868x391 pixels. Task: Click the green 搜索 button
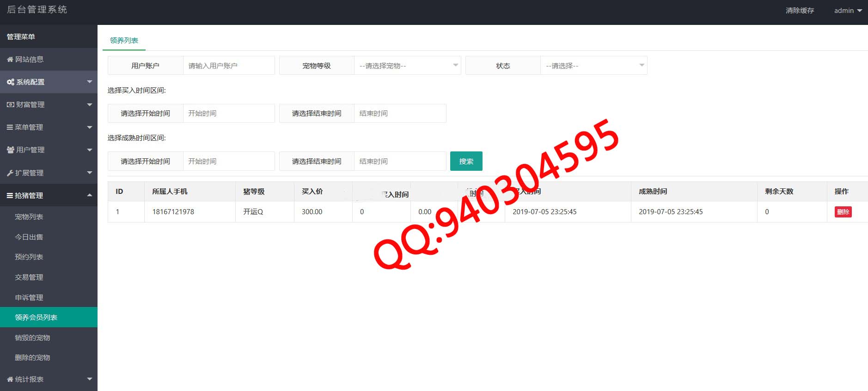pyautogui.click(x=466, y=161)
